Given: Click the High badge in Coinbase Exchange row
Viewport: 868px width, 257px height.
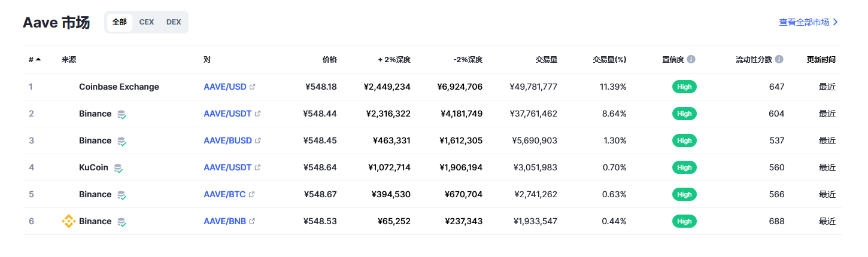Looking at the screenshot, I should pyautogui.click(x=684, y=87).
